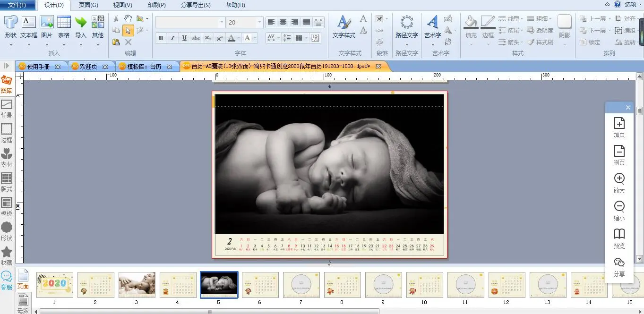The height and width of the screenshot is (314, 644).
Task: Zoom in with the 放大 icon
Action: coord(619,179)
